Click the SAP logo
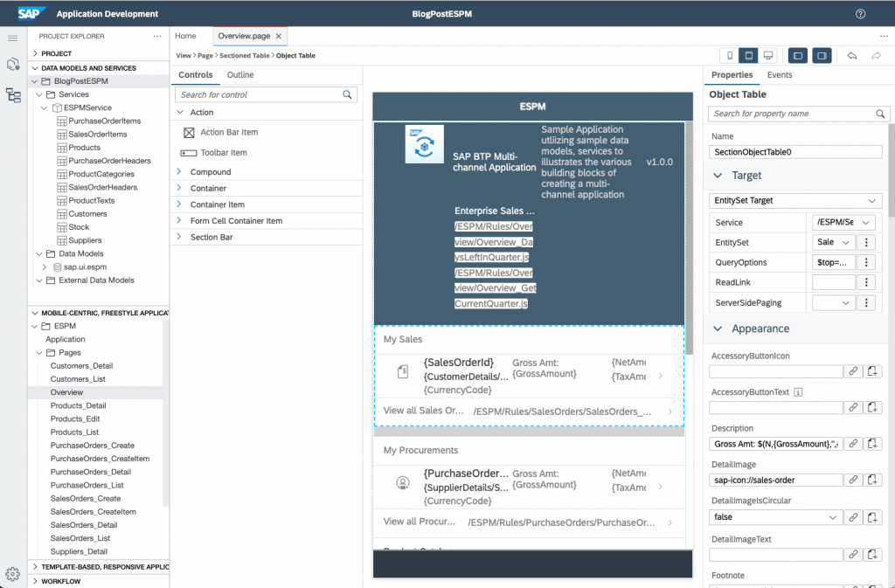The width and height of the screenshot is (895, 588). [31, 14]
